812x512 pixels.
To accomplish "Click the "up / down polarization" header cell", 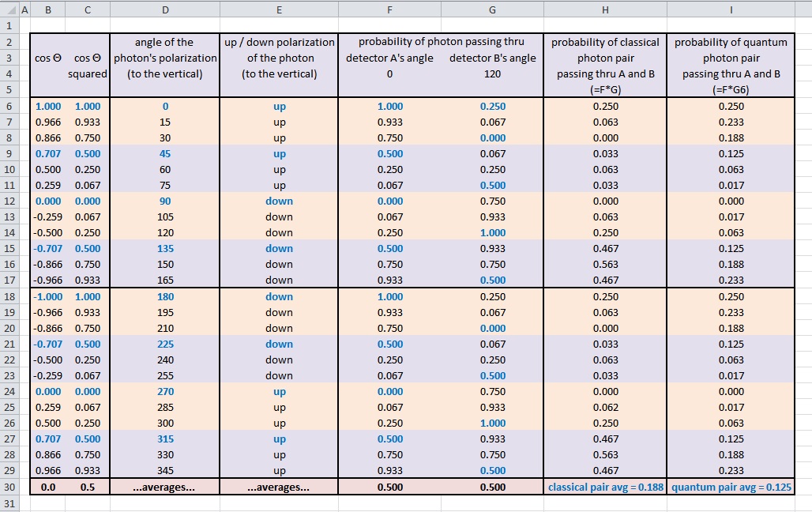I will 280,43.
